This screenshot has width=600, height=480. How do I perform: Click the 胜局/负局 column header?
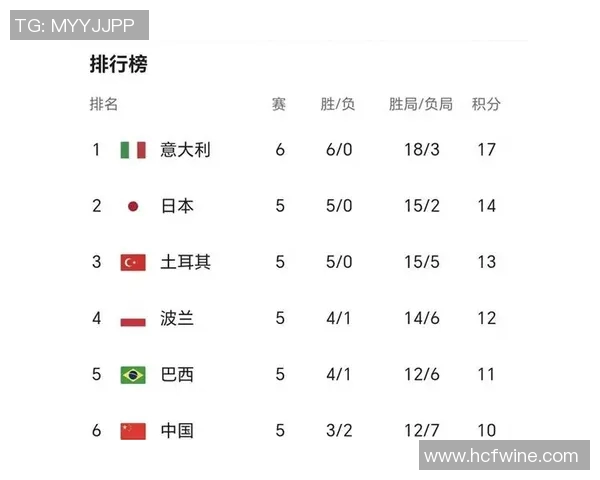pyautogui.click(x=420, y=104)
